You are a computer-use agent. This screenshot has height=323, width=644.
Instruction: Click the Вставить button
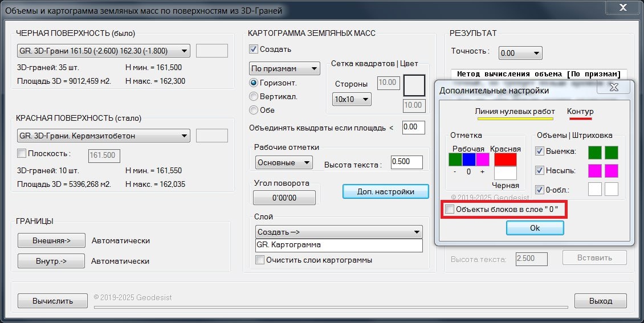click(594, 257)
